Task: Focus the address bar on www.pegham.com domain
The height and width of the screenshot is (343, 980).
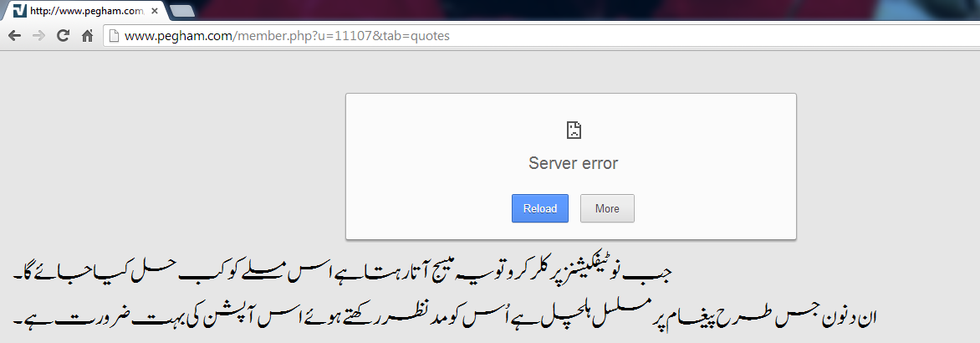Action: coord(178,36)
